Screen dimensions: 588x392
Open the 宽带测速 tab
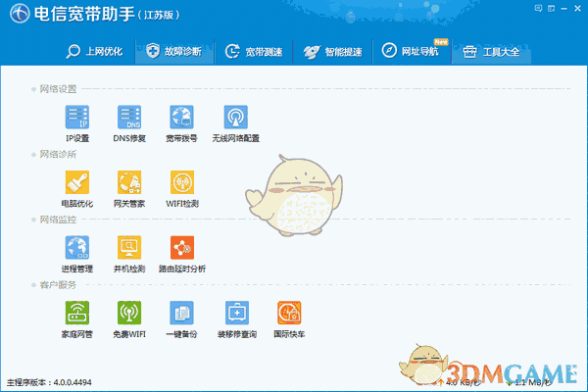coord(254,51)
